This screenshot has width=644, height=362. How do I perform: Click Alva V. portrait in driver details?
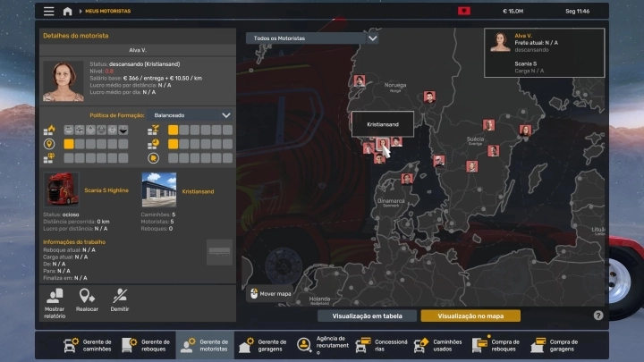point(64,80)
